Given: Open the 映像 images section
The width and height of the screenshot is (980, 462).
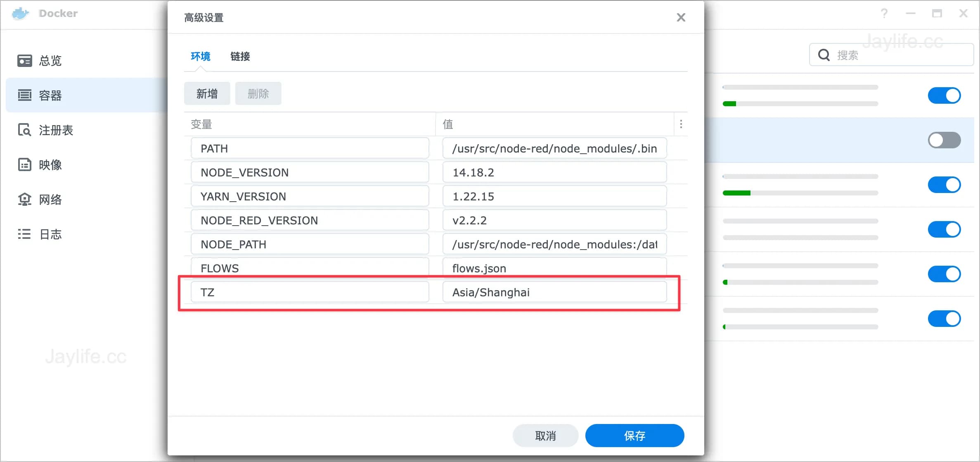Looking at the screenshot, I should (x=50, y=164).
